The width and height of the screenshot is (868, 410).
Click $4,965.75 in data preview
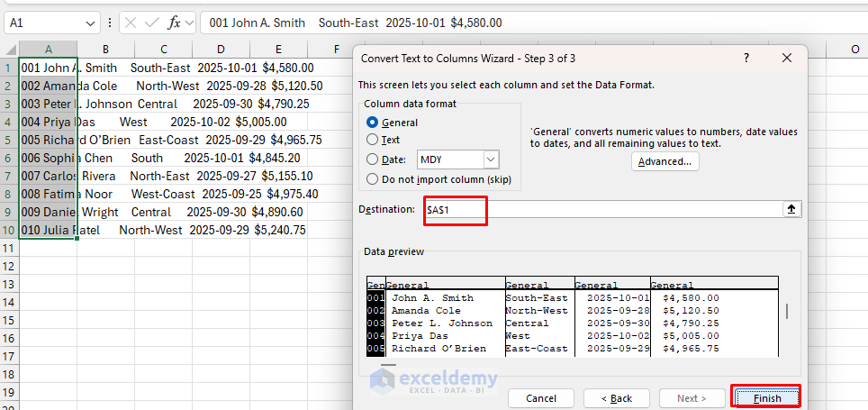coord(691,349)
